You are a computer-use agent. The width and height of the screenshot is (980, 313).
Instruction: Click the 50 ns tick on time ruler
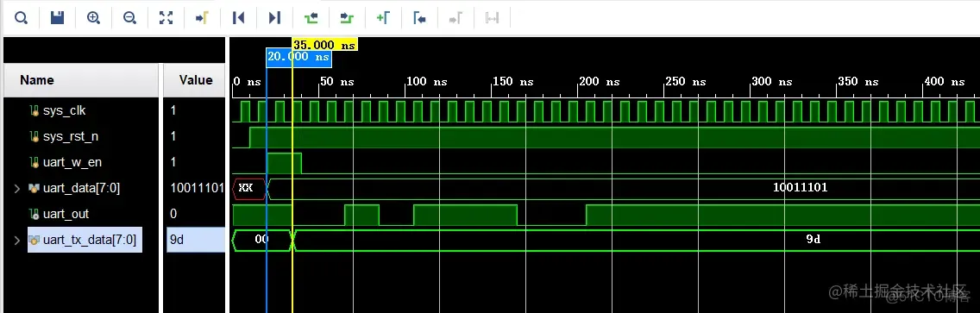(336, 82)
